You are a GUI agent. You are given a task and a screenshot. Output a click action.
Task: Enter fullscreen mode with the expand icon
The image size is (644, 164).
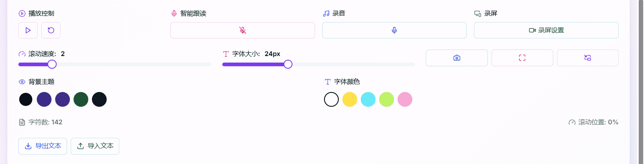click(x=522, y=58)
